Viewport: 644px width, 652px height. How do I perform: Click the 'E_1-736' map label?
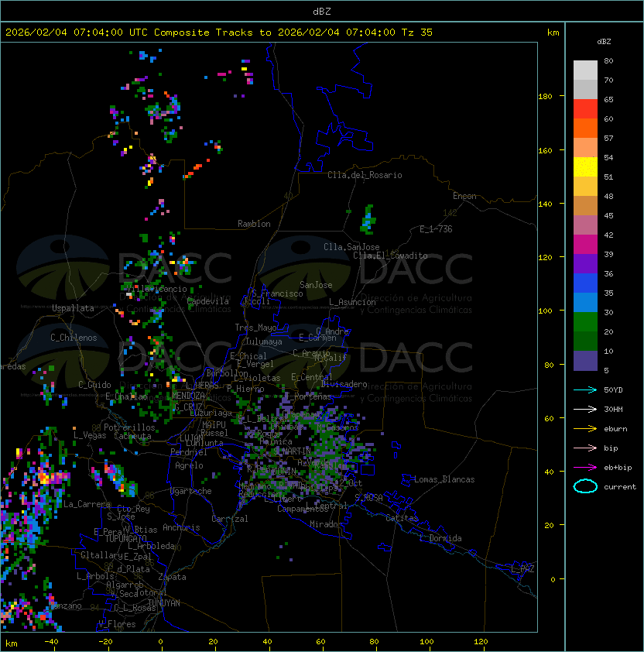pos(436,229)
